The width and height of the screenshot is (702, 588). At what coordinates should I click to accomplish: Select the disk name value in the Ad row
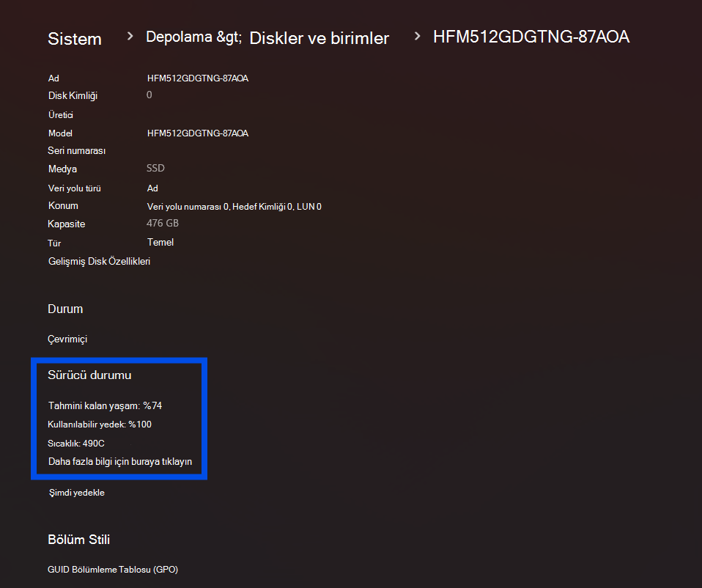[x=198, y=78]
